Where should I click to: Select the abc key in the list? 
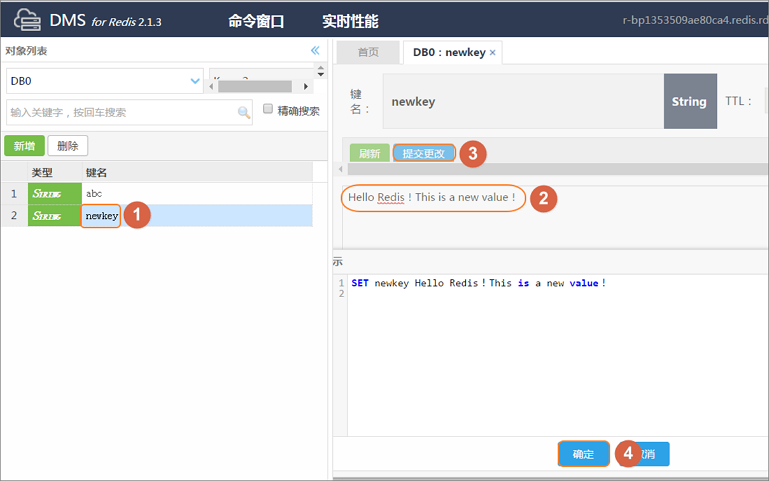94,194
